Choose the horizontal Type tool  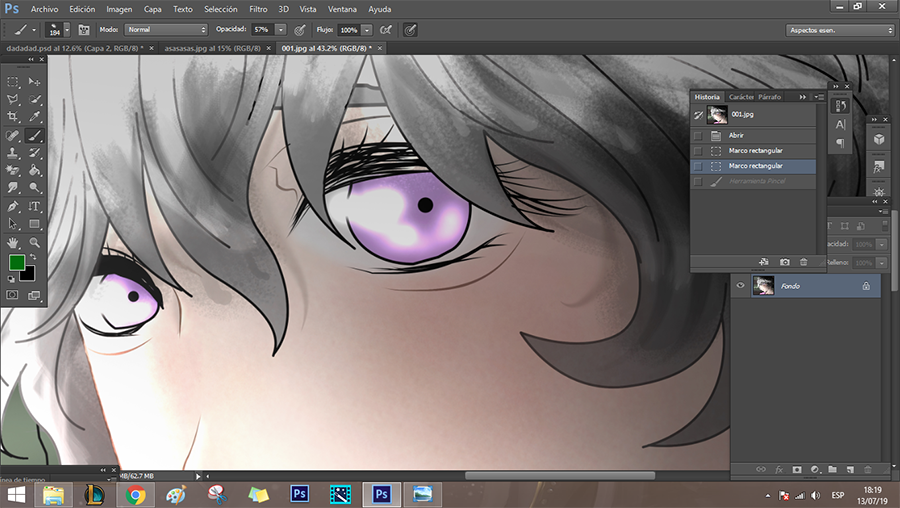34,206
